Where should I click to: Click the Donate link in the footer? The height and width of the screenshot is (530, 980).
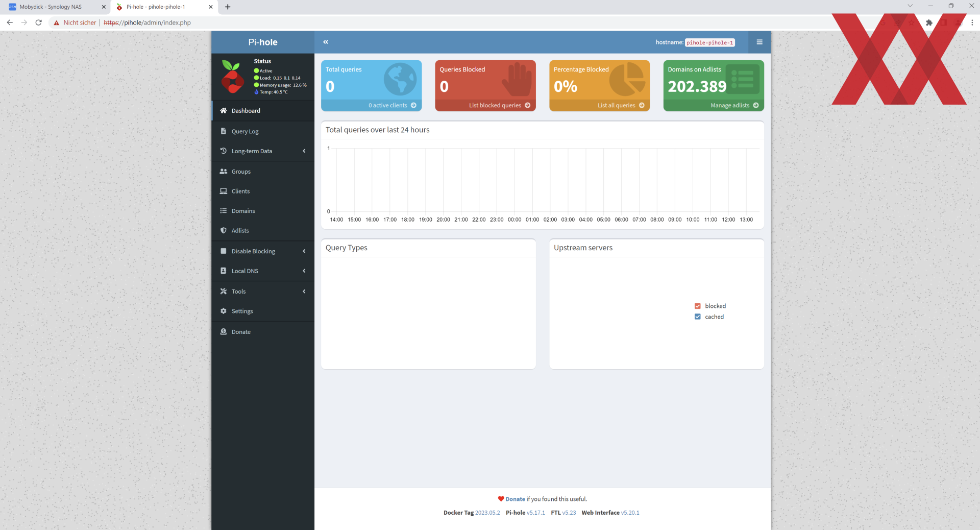(x=515, y=499)
